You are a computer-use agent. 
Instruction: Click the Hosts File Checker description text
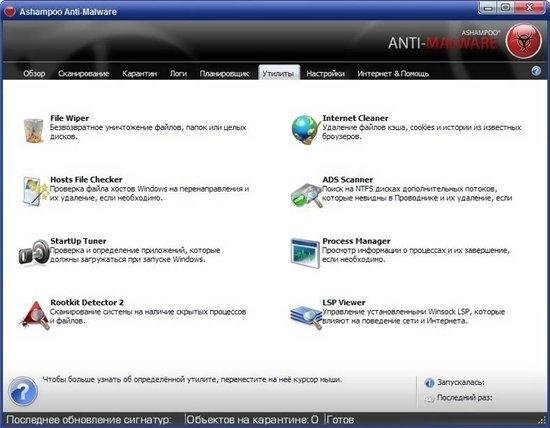click(149, 193)
